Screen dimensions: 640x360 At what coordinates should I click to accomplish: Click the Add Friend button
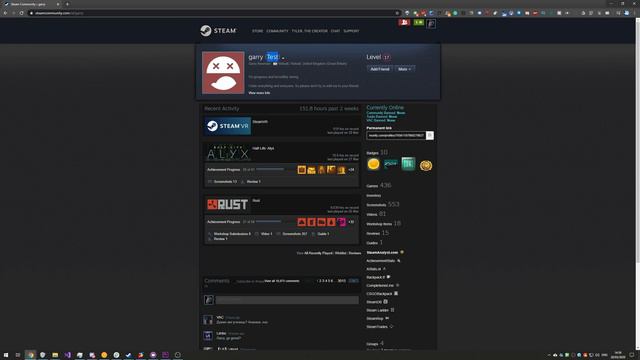click(x=380, y=69)
